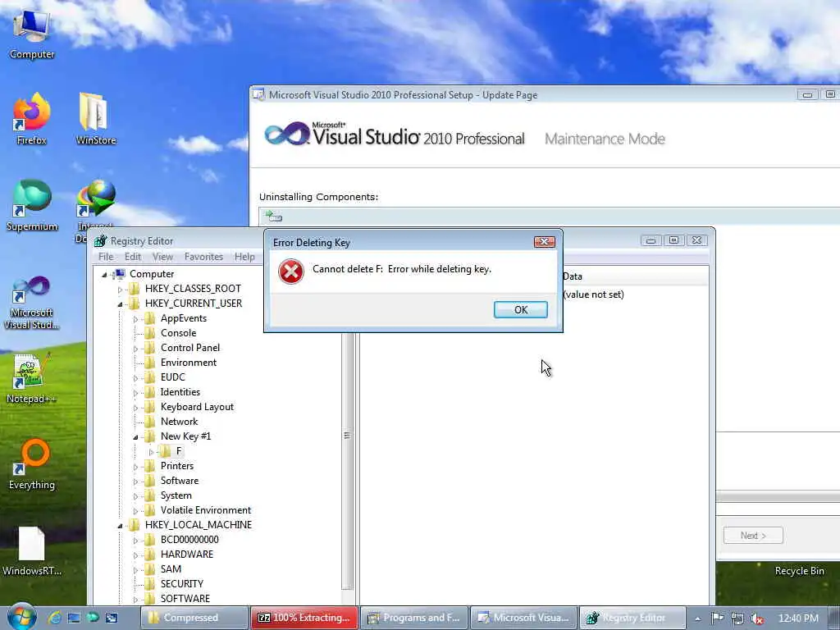Open the WindowsRT file on desktop
This screenshot has width=840, height=630.
click(32, 550)
